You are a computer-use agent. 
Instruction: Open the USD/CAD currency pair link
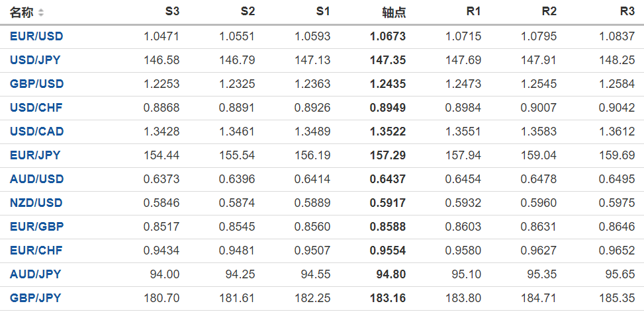(x=36, y=132)
